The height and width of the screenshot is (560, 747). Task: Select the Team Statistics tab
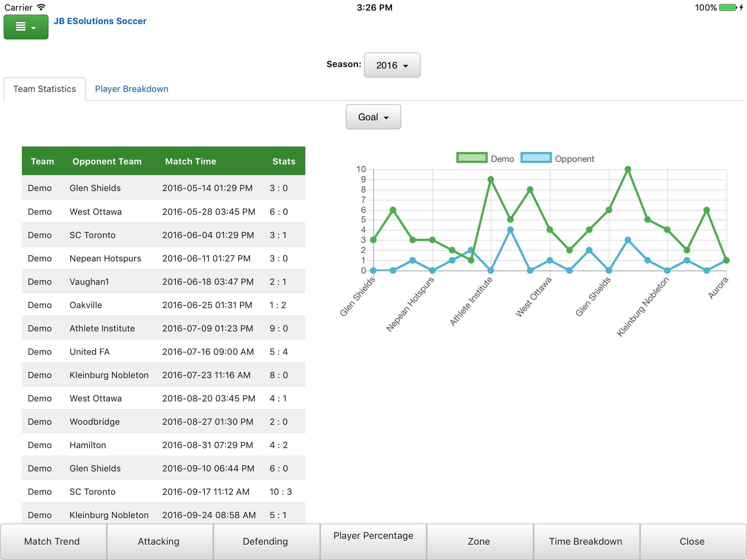[x=44, y=89]
